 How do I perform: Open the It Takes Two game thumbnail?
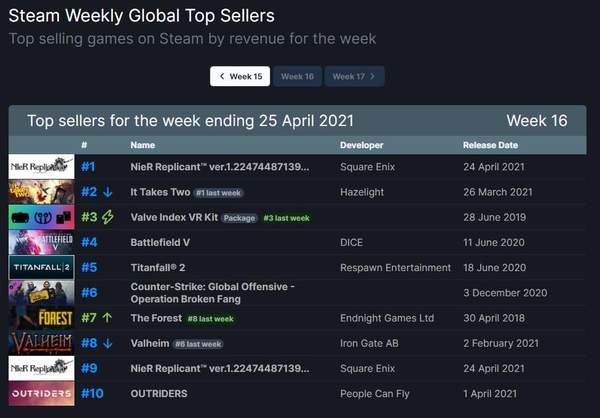(x=41, y=192)
